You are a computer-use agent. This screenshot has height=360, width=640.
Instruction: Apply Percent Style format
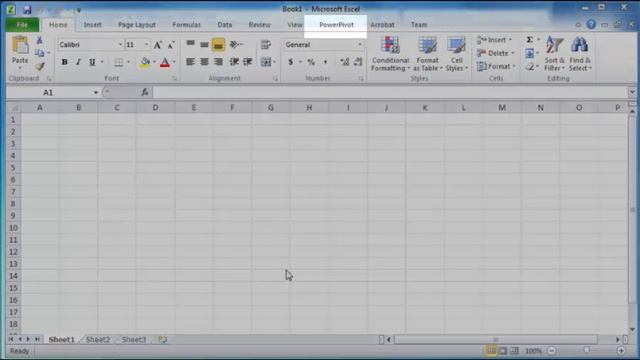(x=311, y=62)
